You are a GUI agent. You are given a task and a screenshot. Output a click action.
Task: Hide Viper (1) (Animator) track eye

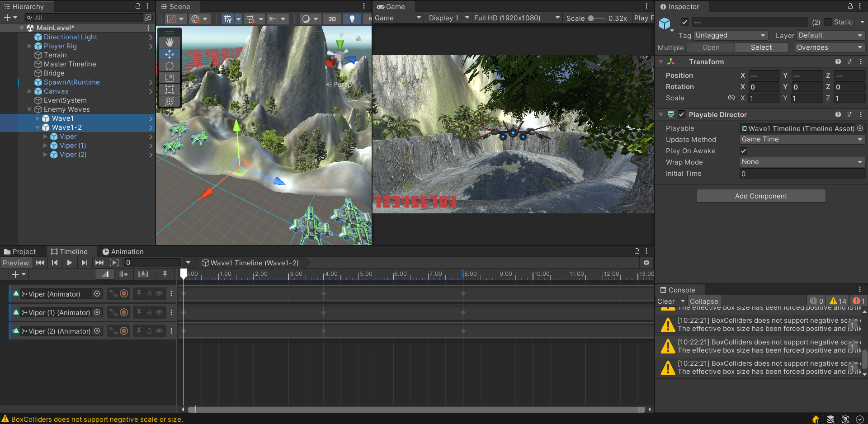pos(159,312)
